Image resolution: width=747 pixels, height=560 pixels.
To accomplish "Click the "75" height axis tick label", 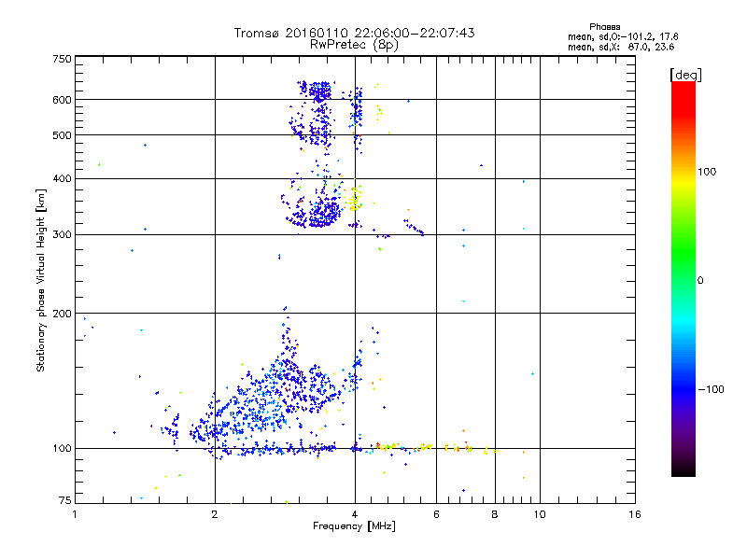I will pos(65,500).
